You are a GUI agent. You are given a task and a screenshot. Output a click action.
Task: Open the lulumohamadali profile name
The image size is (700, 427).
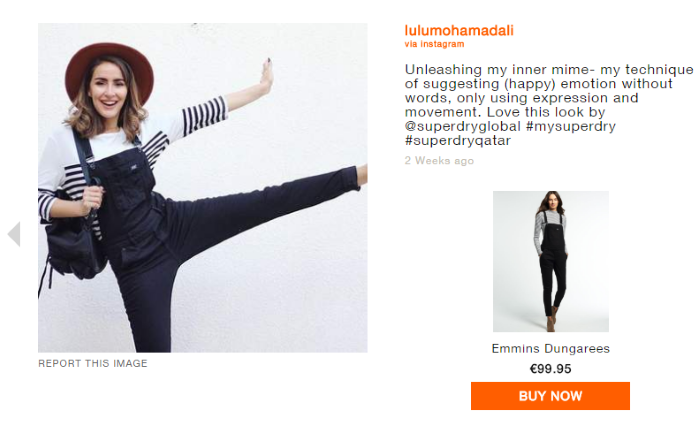[459, 30]
